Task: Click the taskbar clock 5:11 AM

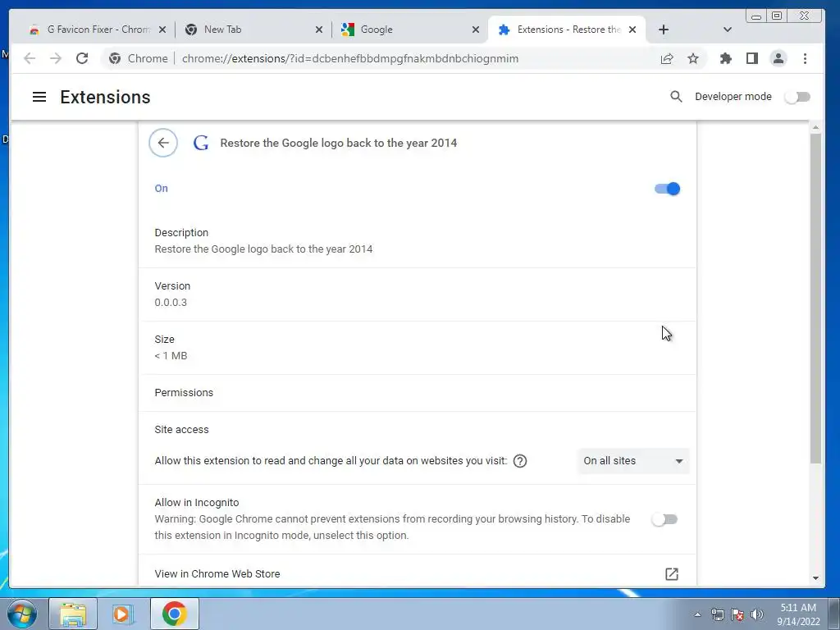Action: pyautogui.click(x=798, y=614)
